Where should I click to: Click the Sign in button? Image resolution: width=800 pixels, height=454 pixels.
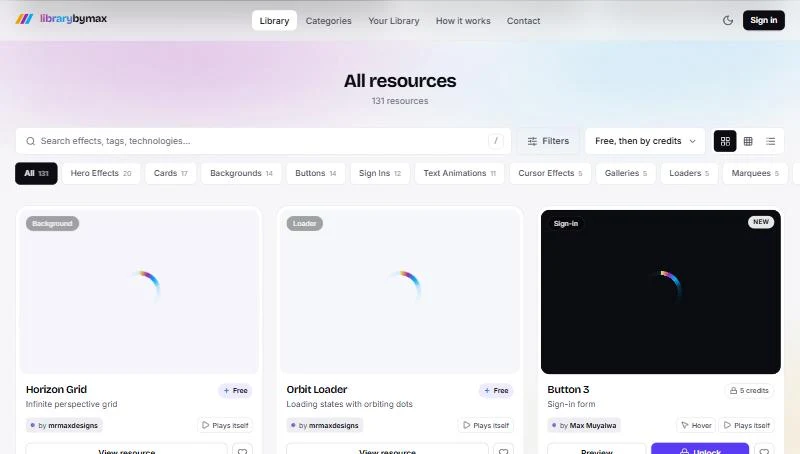click(x=763, y=20)
